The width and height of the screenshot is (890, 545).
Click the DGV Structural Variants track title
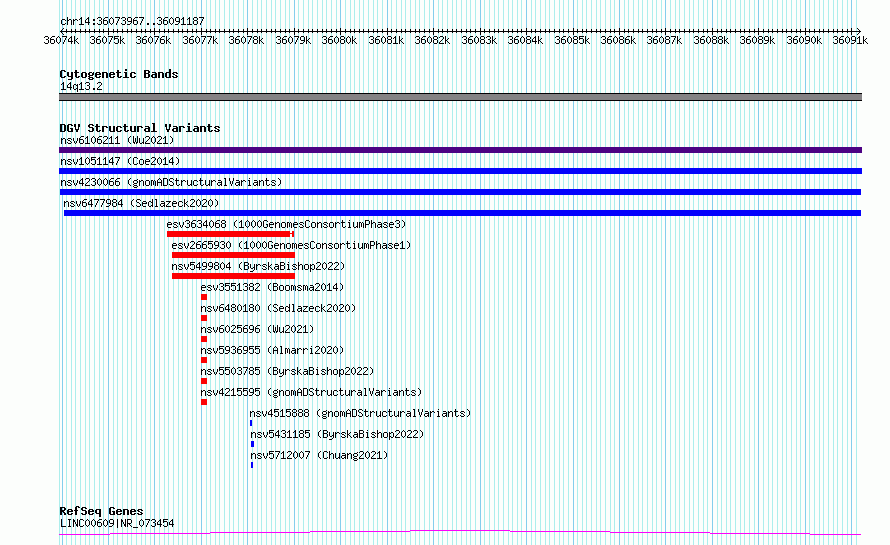coord(140,128)
